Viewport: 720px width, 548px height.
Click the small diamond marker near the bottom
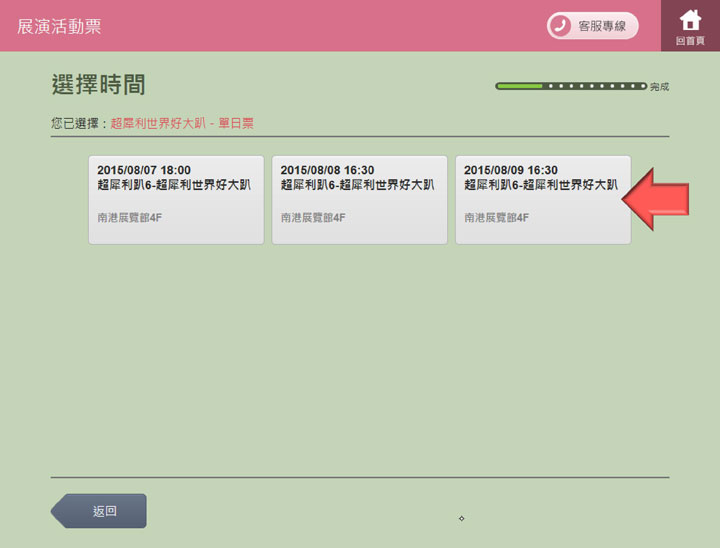pyautogui.click(x=461, y=518)
